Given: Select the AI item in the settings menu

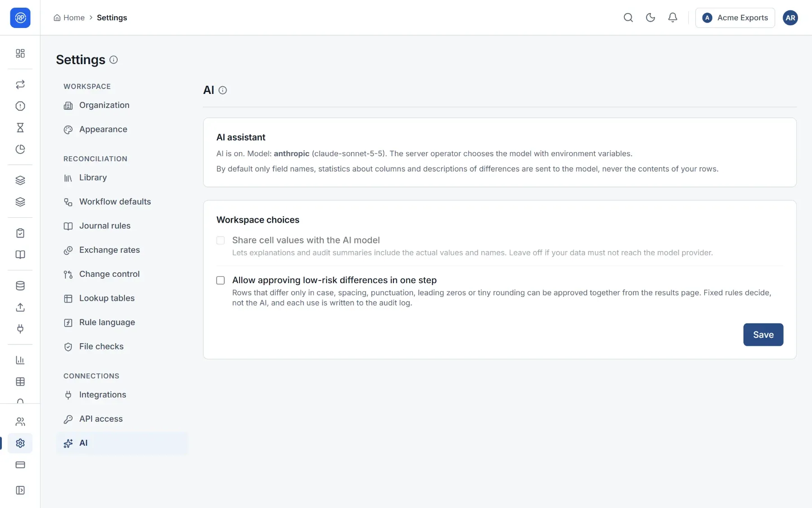Looking at the screenshot, I should [x=122, y=443].
